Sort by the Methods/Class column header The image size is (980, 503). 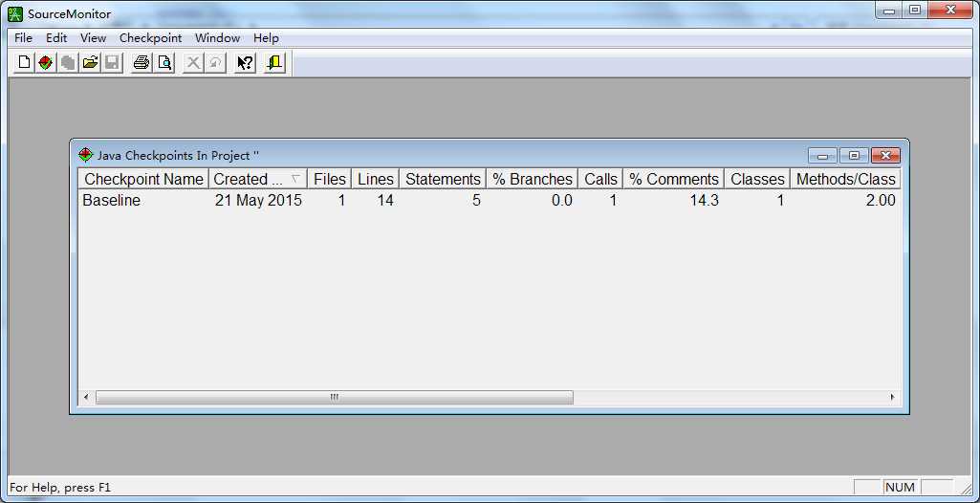[x=845, y=180]
